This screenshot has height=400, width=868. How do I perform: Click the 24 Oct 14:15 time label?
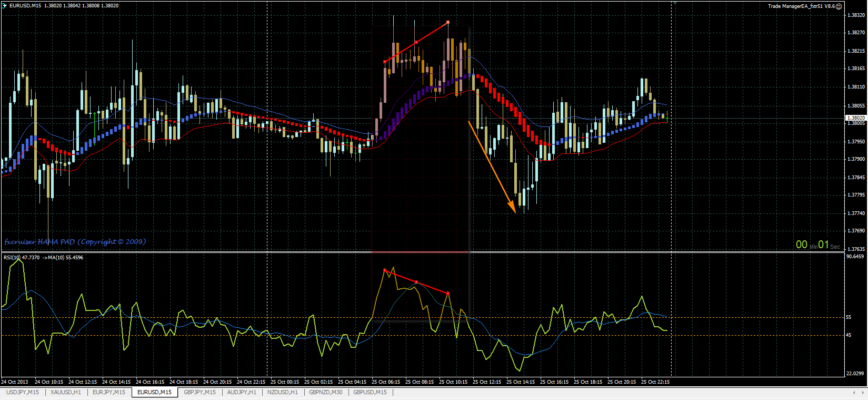116,382
